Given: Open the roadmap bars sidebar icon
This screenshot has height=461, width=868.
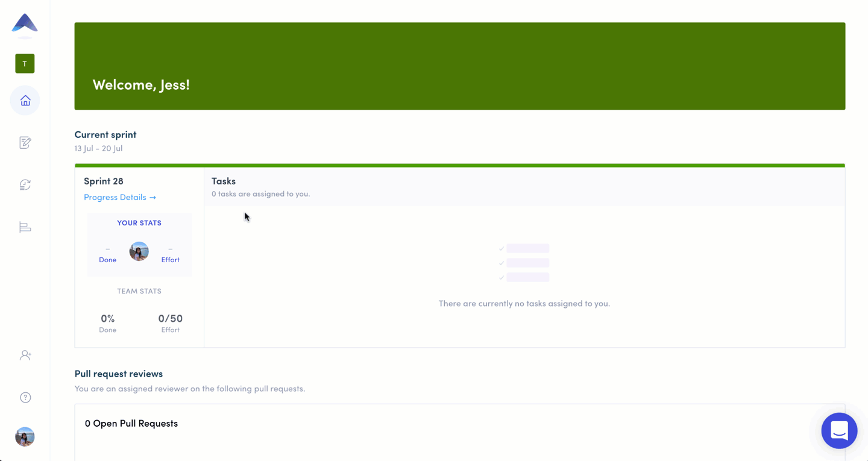Looking at the screenshot, I should coord(25,227).
